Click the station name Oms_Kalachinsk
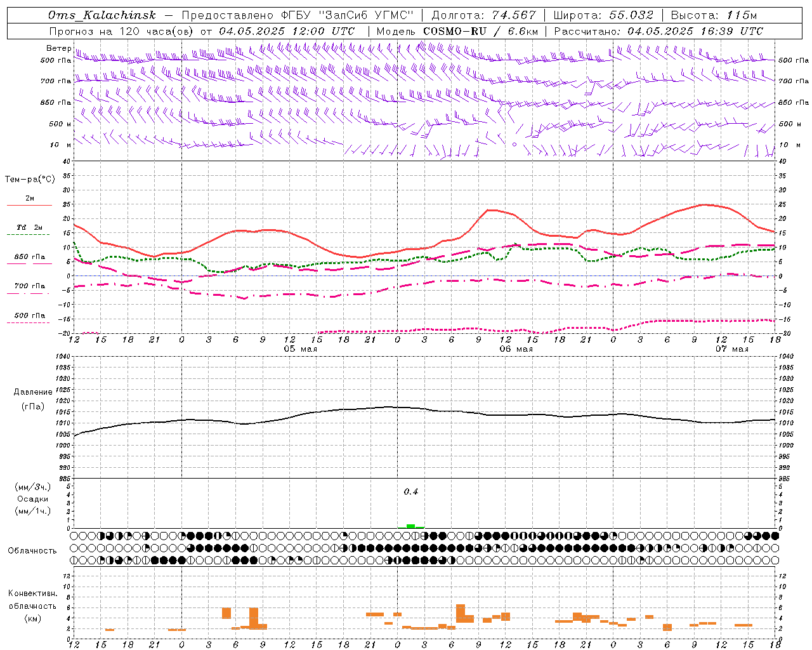 [x=101, y=15]
